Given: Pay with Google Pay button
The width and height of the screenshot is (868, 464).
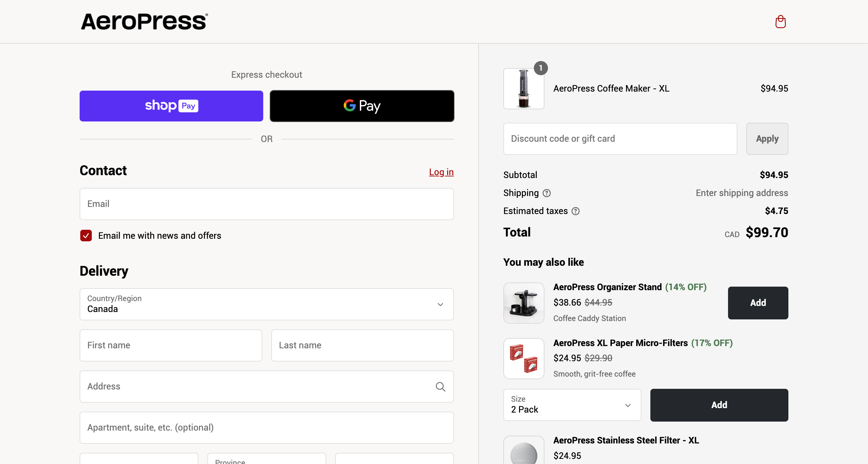Looking at the screenshot, I should pyautogui.click(x=362, y=106).
